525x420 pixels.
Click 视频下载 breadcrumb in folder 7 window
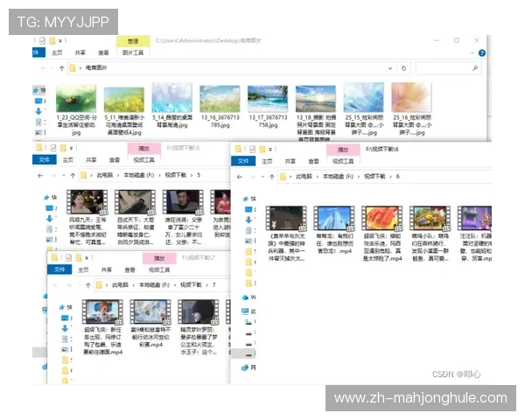[191, 285]
